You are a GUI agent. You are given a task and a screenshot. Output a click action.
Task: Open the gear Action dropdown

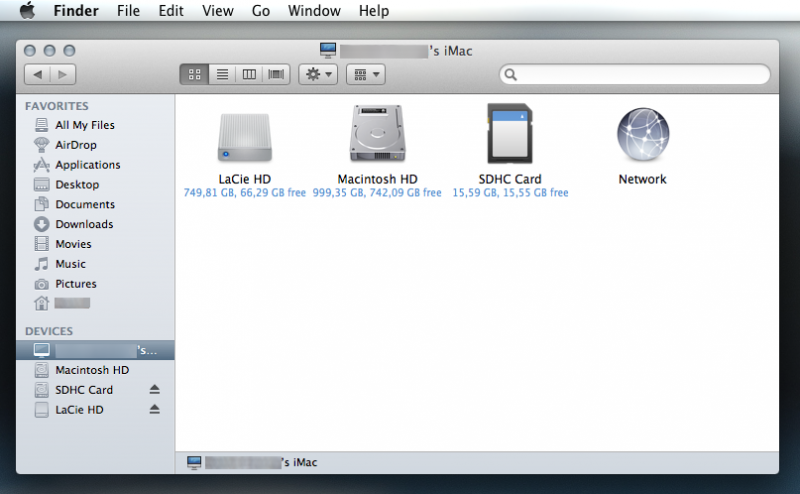point(318,75)
